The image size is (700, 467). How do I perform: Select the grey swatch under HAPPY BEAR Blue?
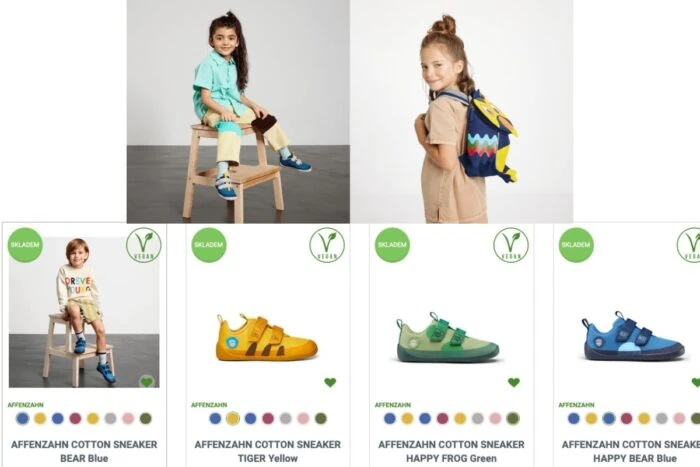(x=661, y=418)
